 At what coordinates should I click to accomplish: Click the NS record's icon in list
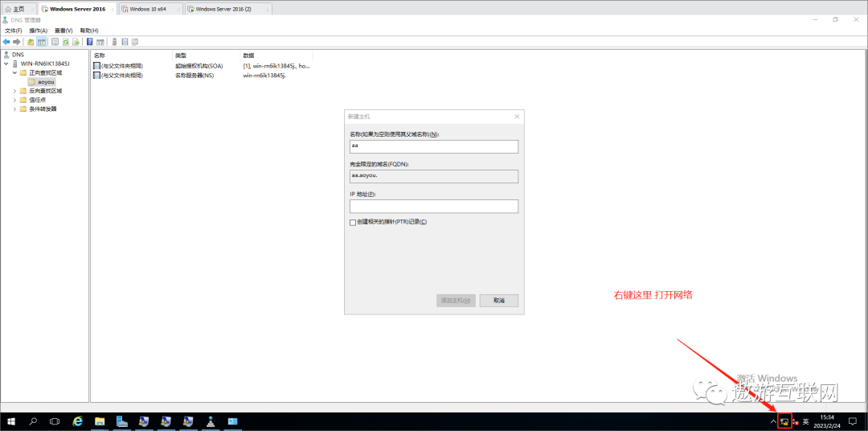click(x=97, y=75)
